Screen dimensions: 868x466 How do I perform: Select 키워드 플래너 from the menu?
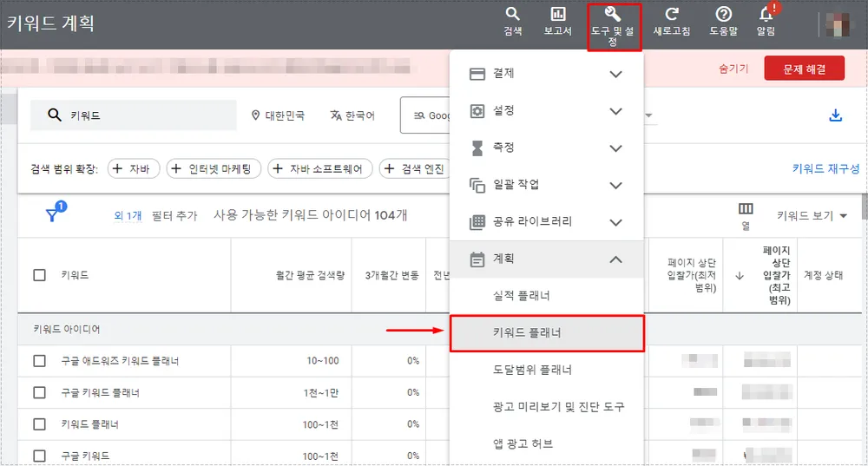point(547,332)
